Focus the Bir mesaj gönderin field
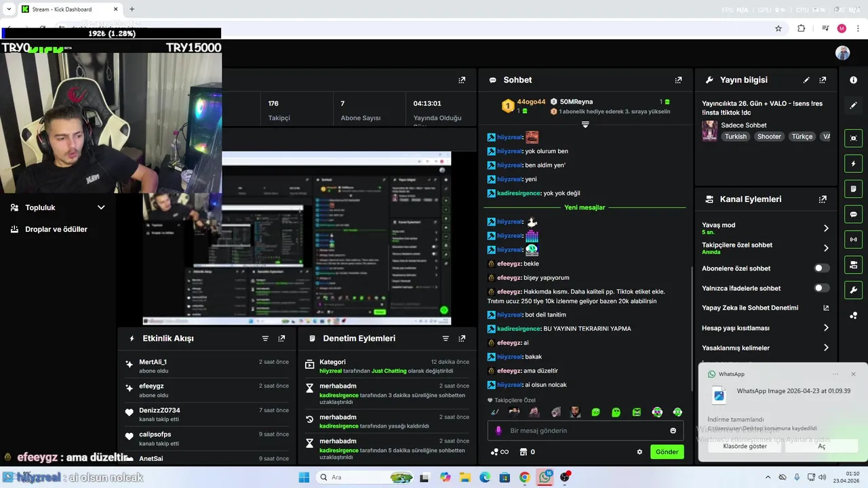This screenshot has height=488, width=868. [x=585, y=430]
